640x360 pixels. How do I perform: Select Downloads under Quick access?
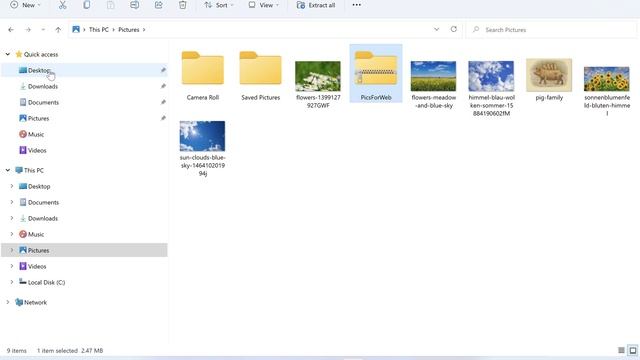point(84,87)
